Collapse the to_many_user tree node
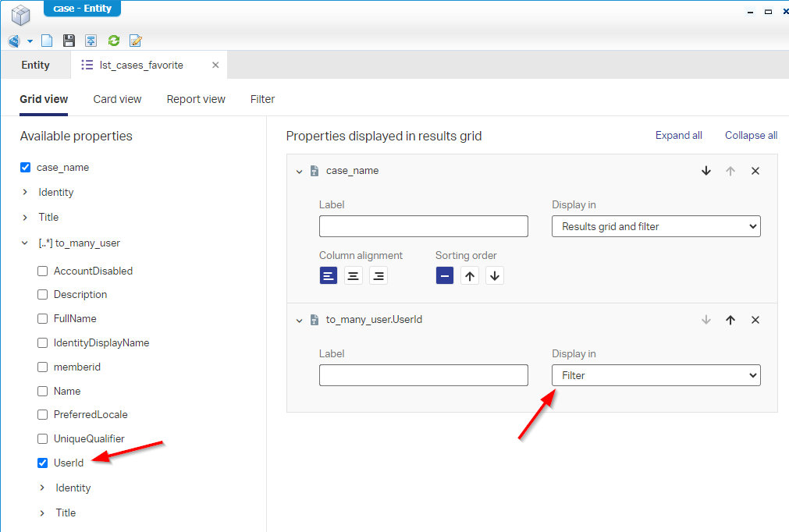Viewport: 789px width, 532px height. coord(25,243)
